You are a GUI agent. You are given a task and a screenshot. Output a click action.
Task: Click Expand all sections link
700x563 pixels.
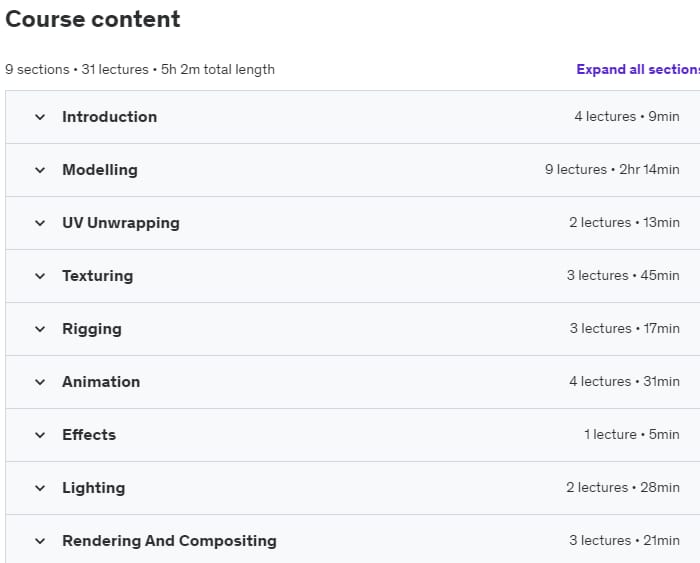pos(638,70)
